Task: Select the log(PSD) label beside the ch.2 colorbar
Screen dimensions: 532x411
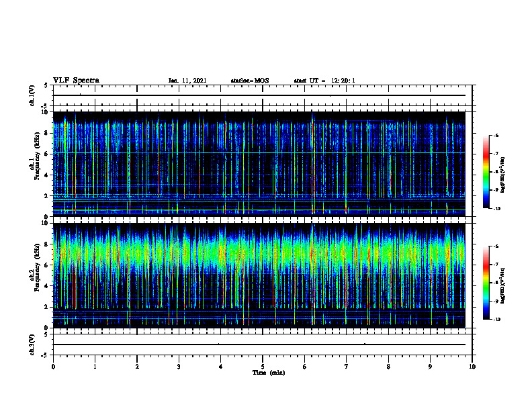Action: tap(503, 285)
